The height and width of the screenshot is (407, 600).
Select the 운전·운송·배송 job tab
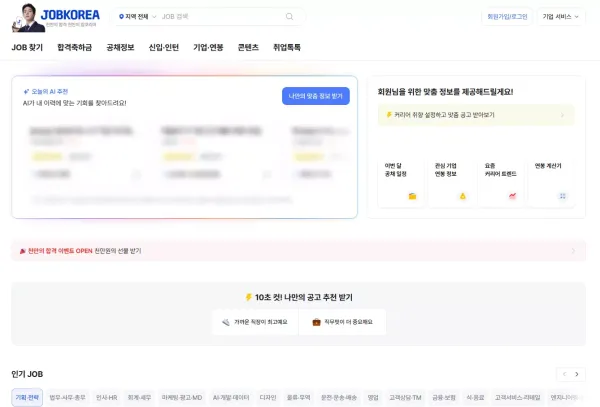(x=339, y=397)
